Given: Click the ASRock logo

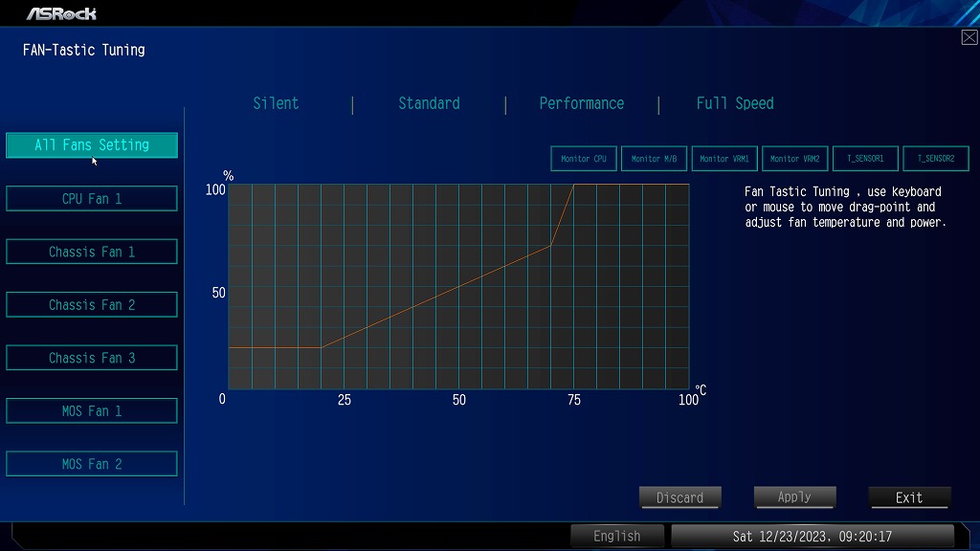Looking at the screenshot, I should pyautogui.click(x=61, y=13).
